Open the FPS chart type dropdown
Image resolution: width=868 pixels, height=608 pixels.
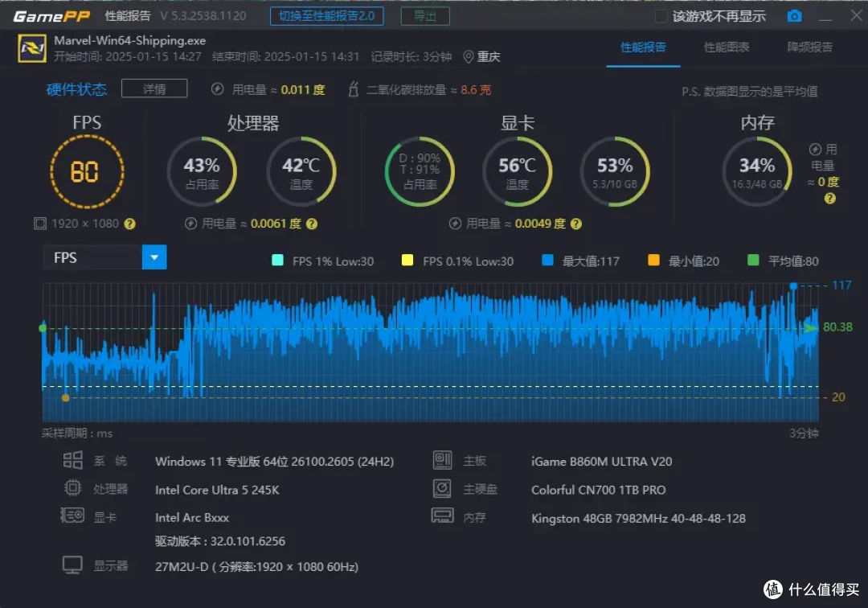pyautogui.click(x=104, y=257)
